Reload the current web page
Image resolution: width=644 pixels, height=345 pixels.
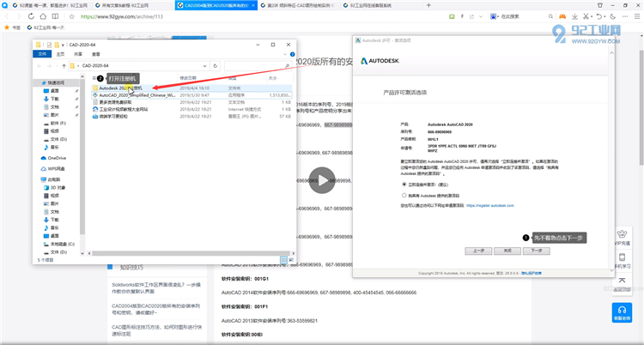(x=31, y=16)
